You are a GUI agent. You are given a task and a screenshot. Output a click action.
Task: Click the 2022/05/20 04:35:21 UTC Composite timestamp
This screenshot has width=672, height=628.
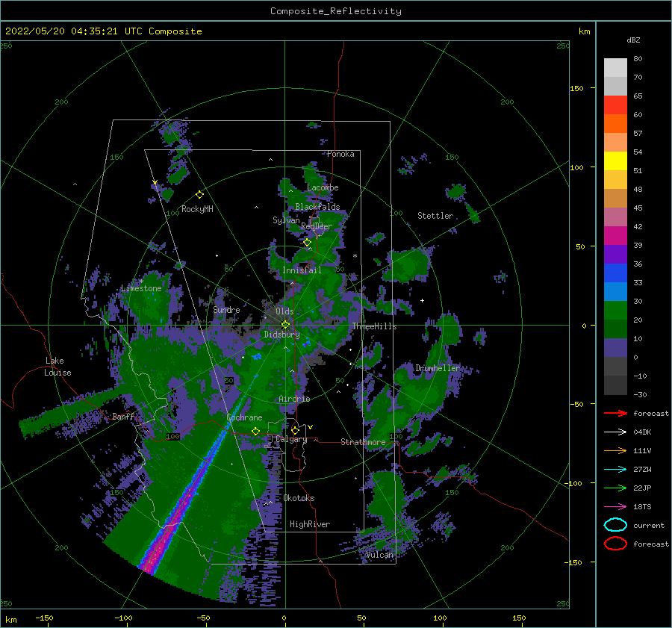[x=103, y=31]
